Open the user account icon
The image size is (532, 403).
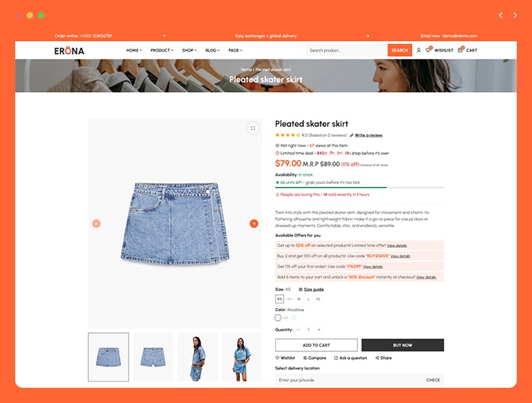click(418, 50)
